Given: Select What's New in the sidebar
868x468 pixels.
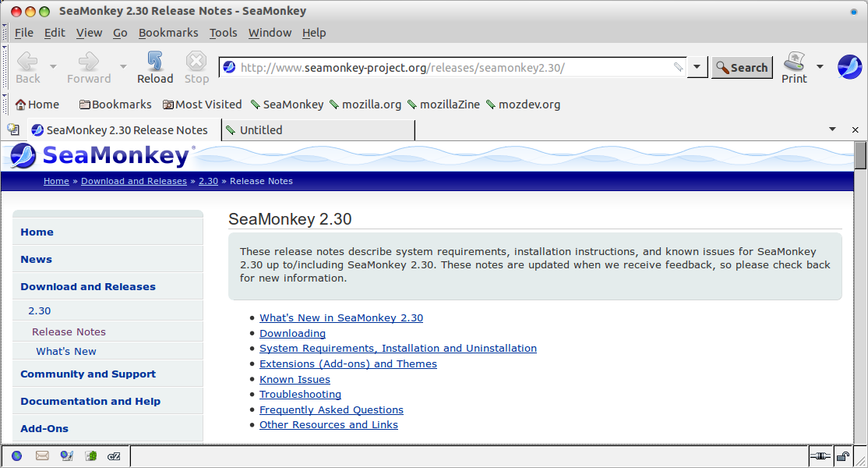Looking at the screenshot, I should 108,351.
